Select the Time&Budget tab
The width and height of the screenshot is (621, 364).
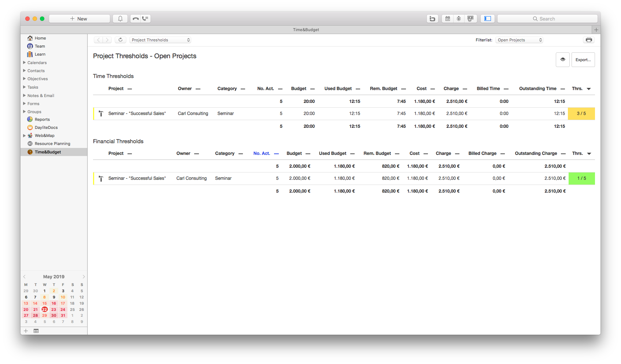306,30
